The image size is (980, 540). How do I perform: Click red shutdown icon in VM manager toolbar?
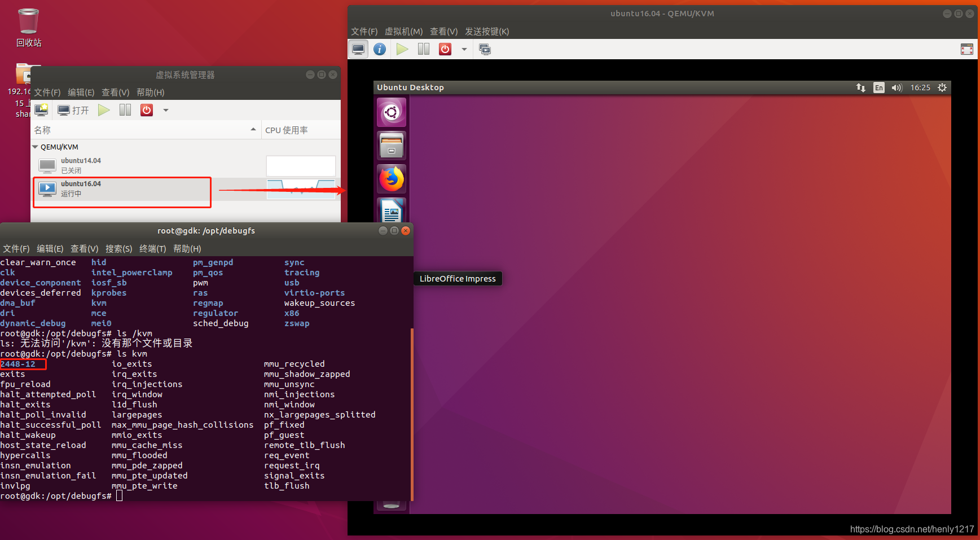pos(147,110)
